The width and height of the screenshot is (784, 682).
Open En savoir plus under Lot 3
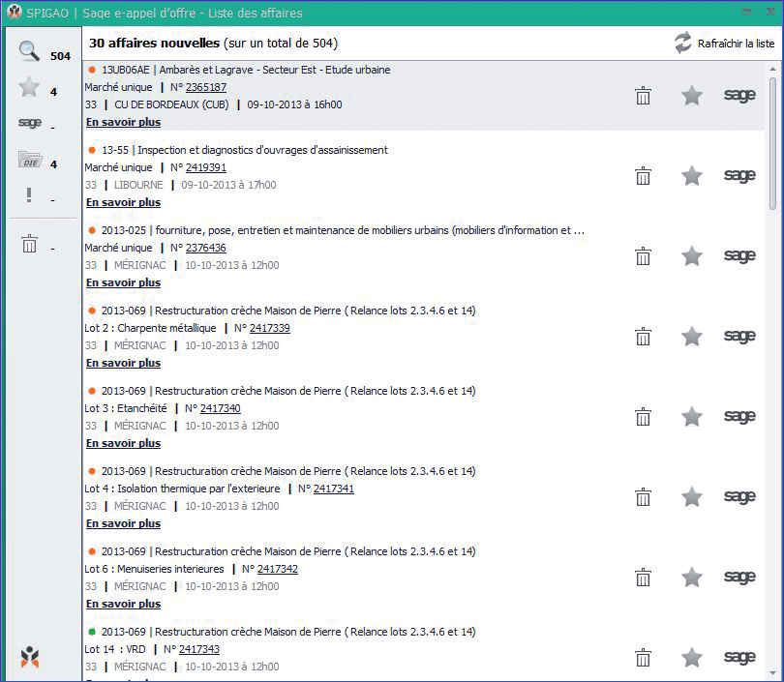click(x=124, y=443)
